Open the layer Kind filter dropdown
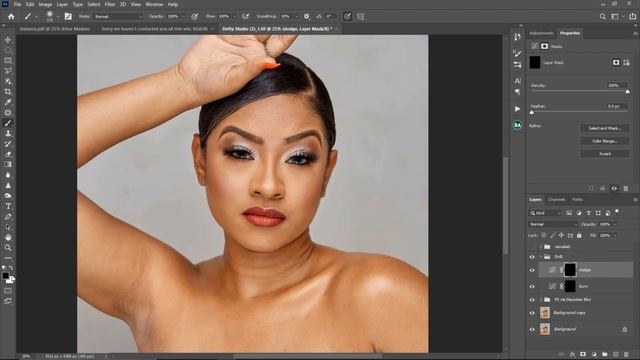 pyautogui.click(x=546, y=213)
